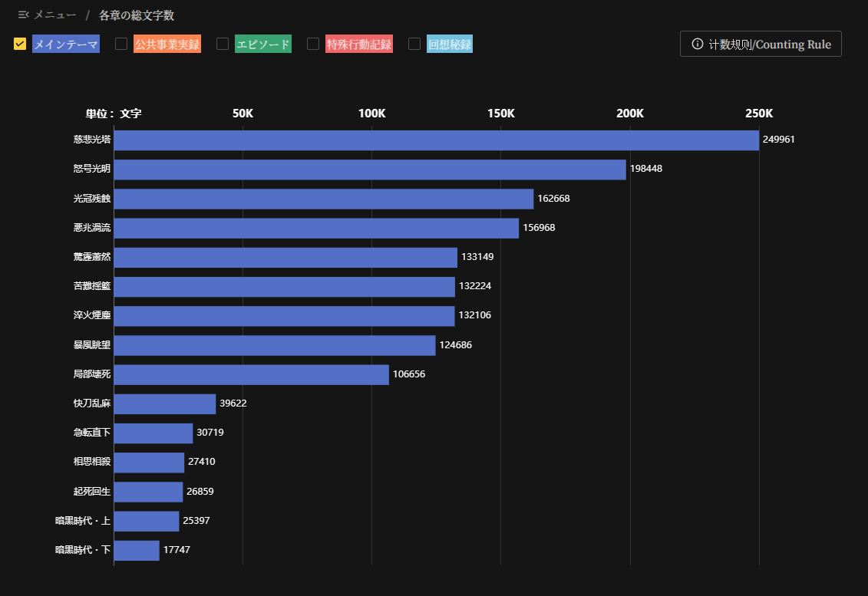Collapse the menu using the hamburger icon
This screenshot has height=596, width=868.
click(x=23, y=15)
